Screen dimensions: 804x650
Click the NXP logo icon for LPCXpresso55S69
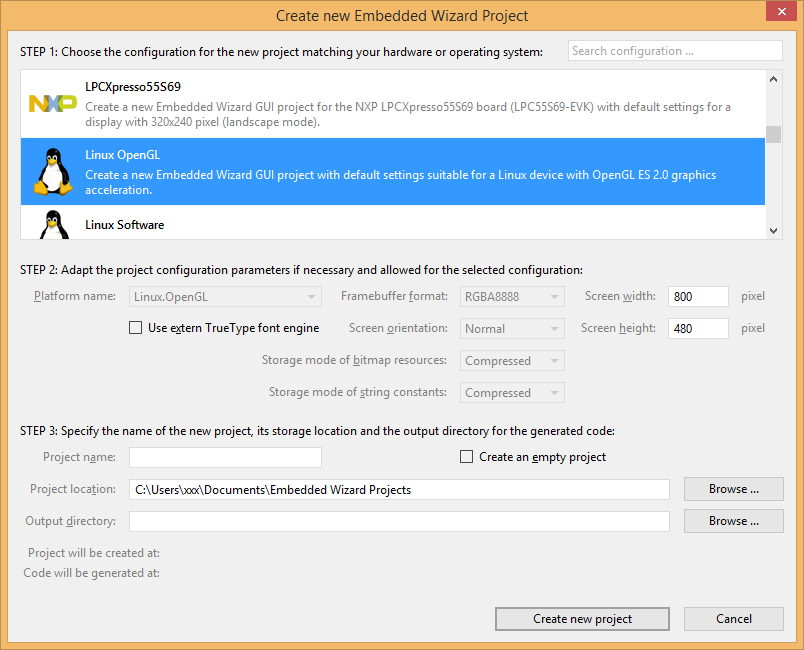click(x=52, y=104)
